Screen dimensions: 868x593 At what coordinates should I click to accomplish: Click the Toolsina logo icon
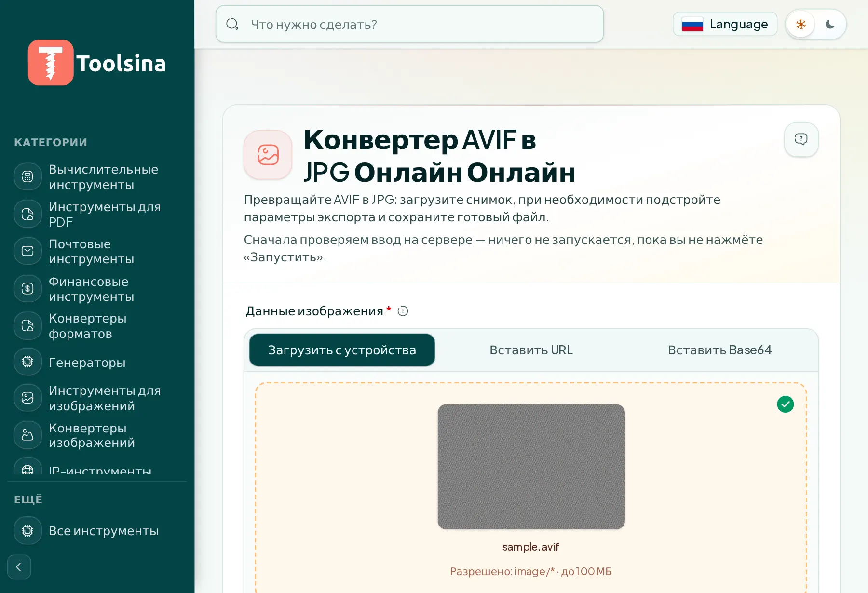(x=51, y=63)
